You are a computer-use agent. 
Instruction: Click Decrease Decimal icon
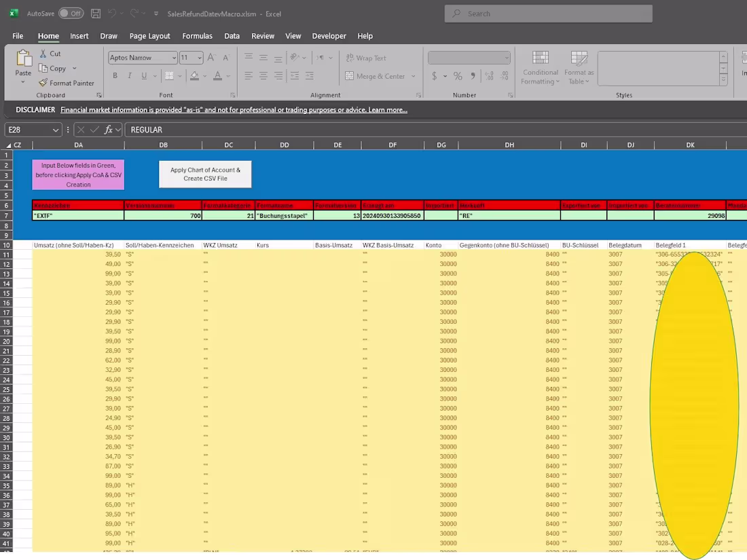(x=505, y=76)
